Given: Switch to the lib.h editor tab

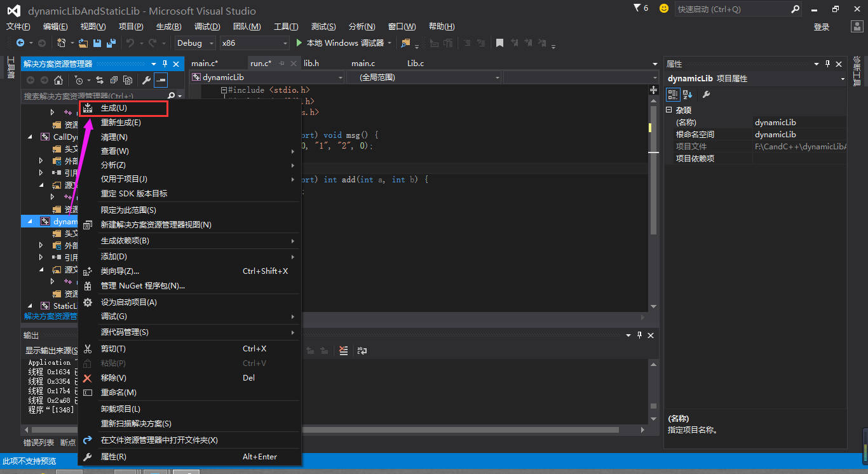Looking at the screenshot, I should coord(311,64).
